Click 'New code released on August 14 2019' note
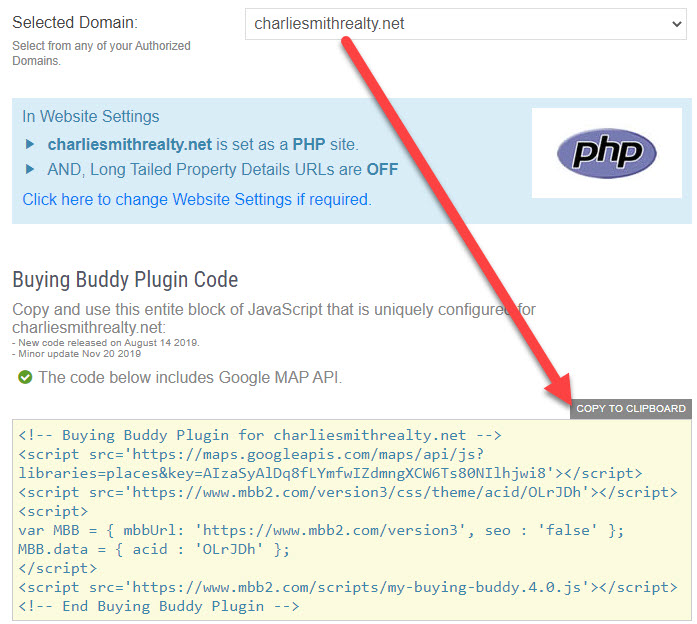Screen dimensions: 697x624 point(106,343)
